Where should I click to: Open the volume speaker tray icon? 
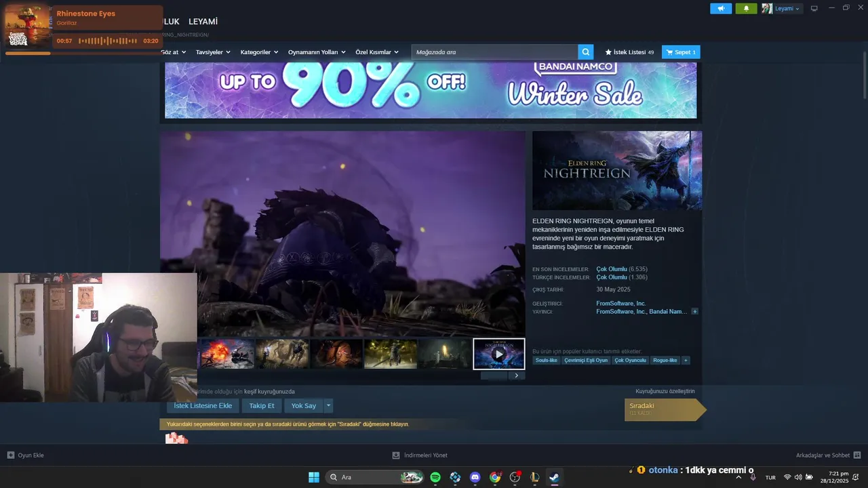point(798,477)
